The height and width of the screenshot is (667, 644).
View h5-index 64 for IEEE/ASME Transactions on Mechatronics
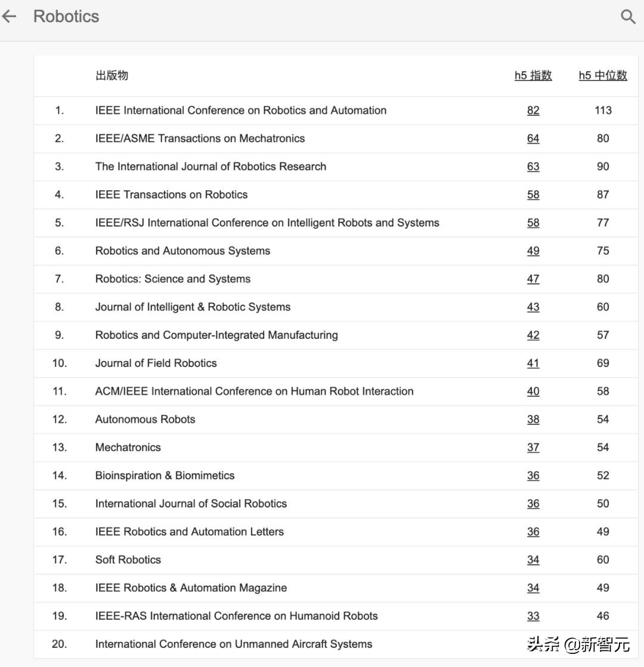533,138
